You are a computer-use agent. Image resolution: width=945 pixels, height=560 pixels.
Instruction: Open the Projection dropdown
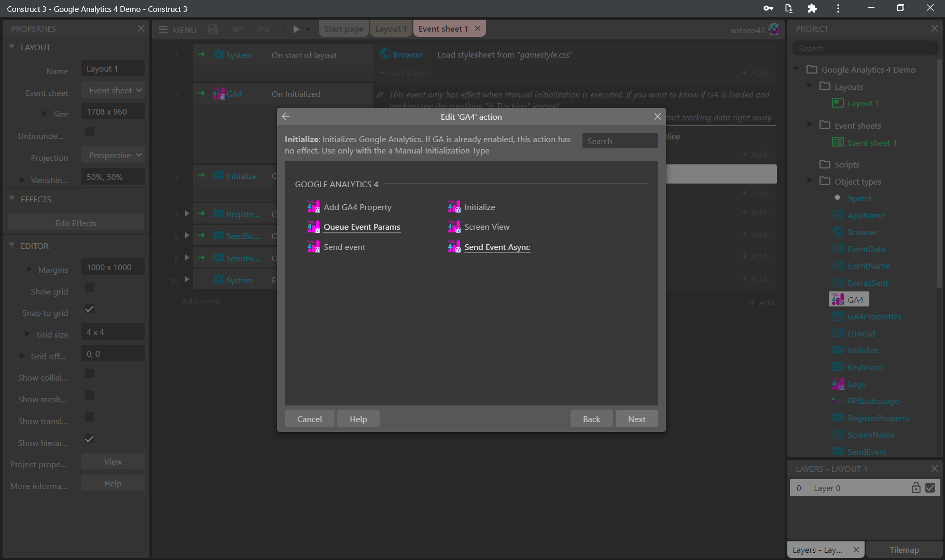click(113, 155)
